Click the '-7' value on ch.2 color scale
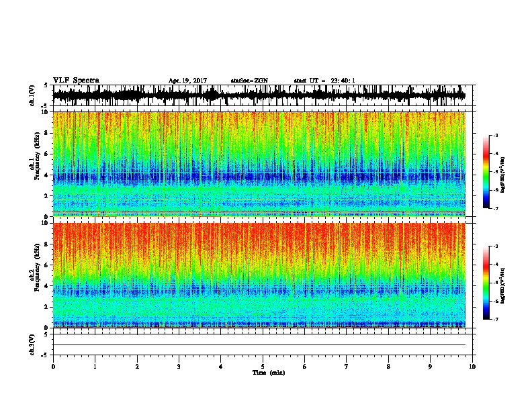532x411 pixels. (495, 319)
